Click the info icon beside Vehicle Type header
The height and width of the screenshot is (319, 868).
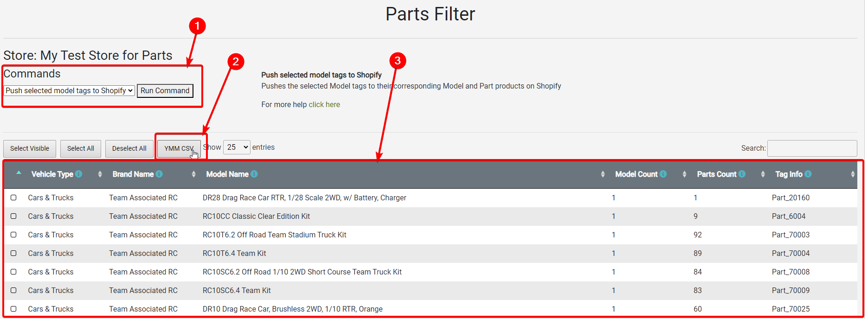click(x=79, y=174)
